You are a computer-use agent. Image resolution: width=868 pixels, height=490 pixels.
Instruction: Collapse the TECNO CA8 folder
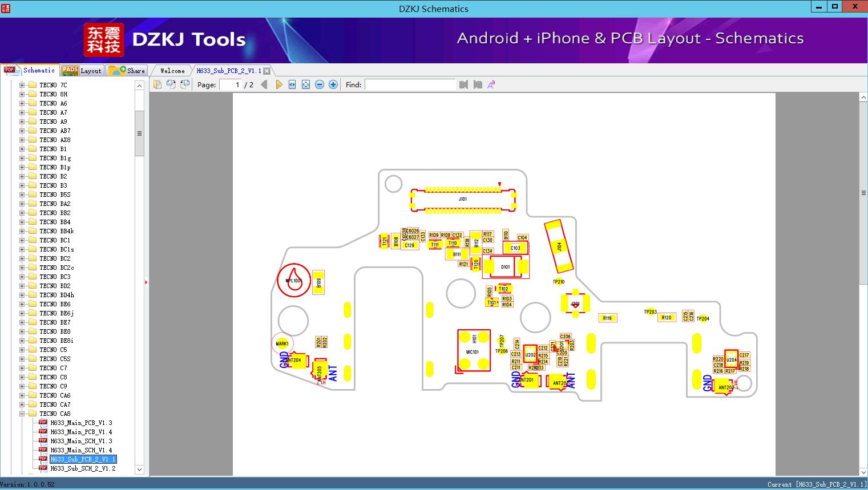(x=22, y=414)
